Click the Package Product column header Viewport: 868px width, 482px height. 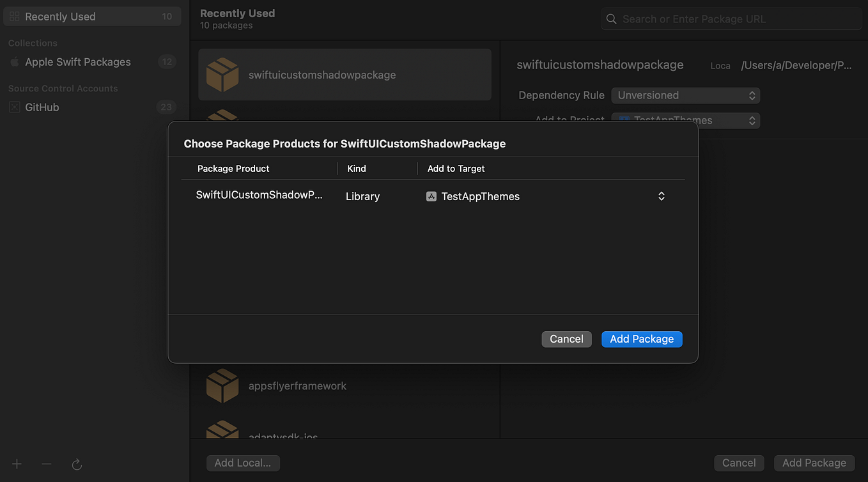pyautogui.click(x=233, y=169)
